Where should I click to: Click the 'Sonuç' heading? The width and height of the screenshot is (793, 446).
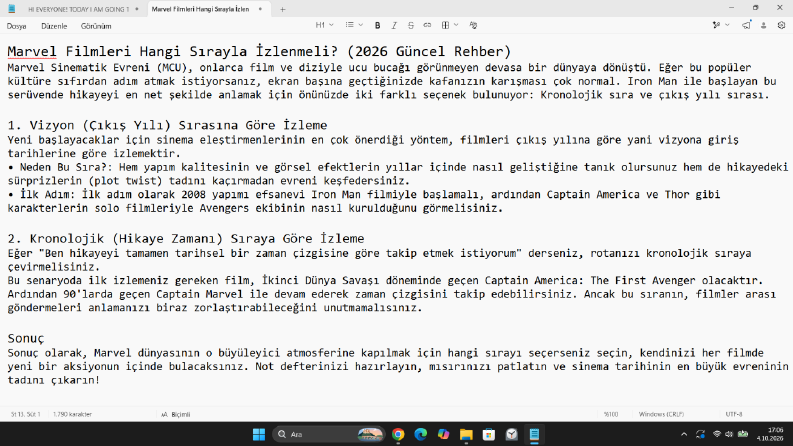tap(26, 338)
